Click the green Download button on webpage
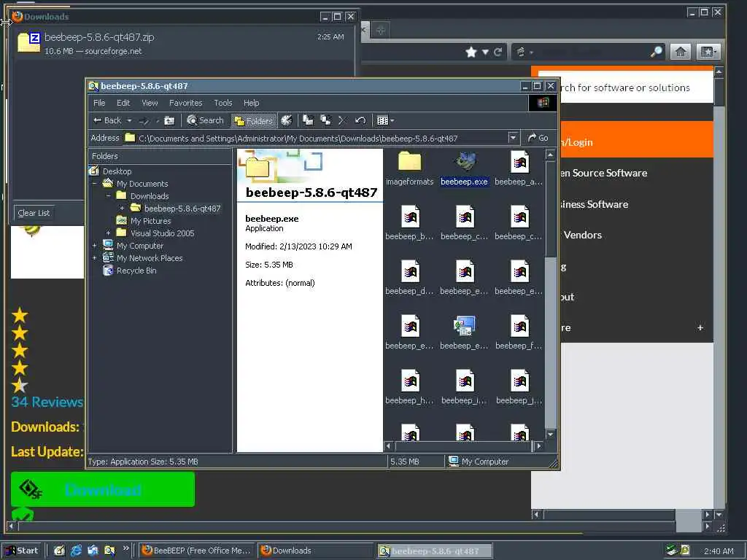 pyautogui.click(x=103, y=489)
